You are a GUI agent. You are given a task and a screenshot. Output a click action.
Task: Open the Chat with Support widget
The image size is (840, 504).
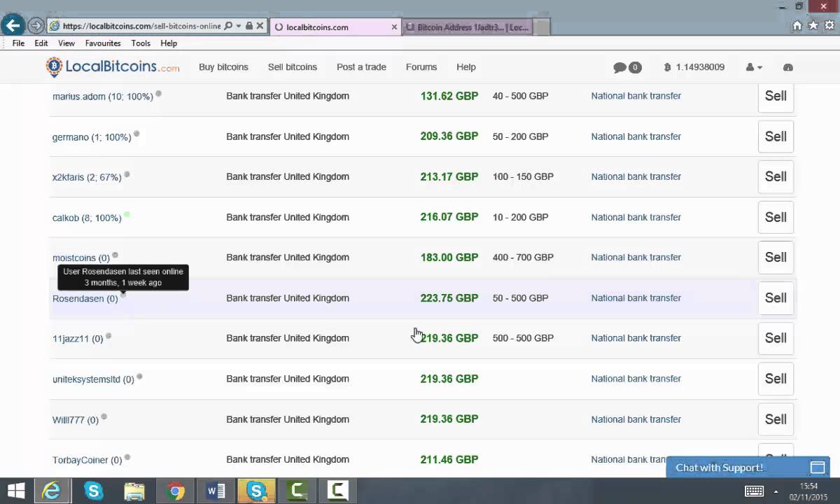pos(748,467)
